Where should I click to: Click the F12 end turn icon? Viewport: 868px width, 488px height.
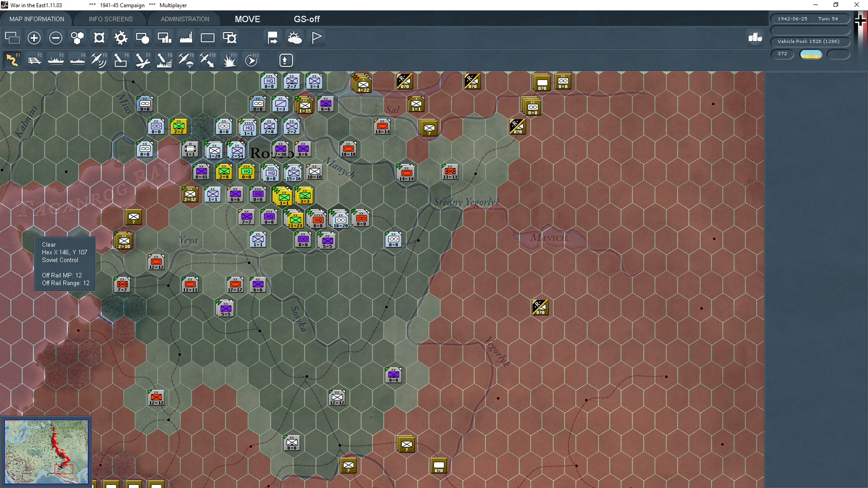click(251, 60)
